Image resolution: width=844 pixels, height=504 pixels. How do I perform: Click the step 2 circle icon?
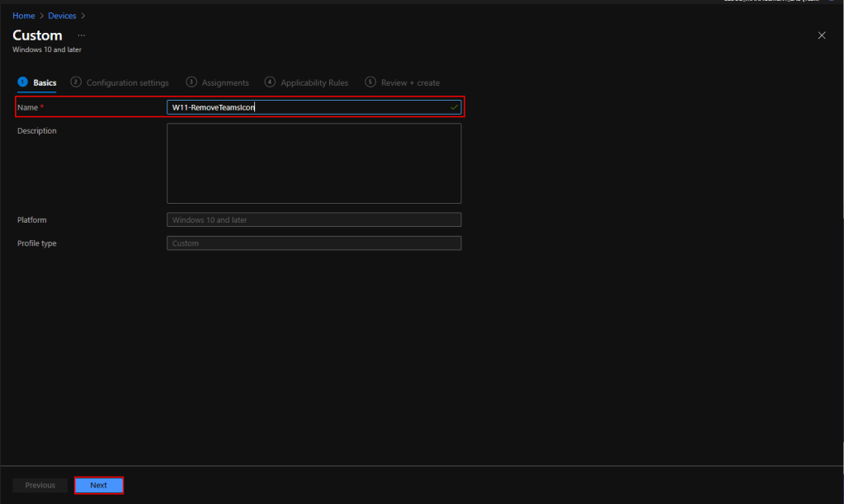pos(76,82)
